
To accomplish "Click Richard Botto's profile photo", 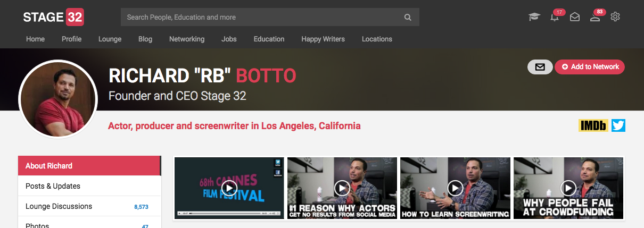I will tap(58, 99).
